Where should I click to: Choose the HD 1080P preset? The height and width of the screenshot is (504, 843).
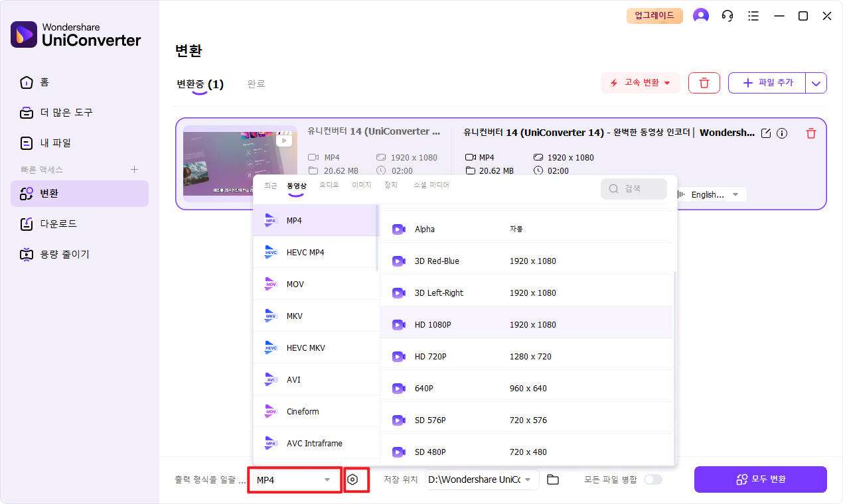tap(526, 325)
